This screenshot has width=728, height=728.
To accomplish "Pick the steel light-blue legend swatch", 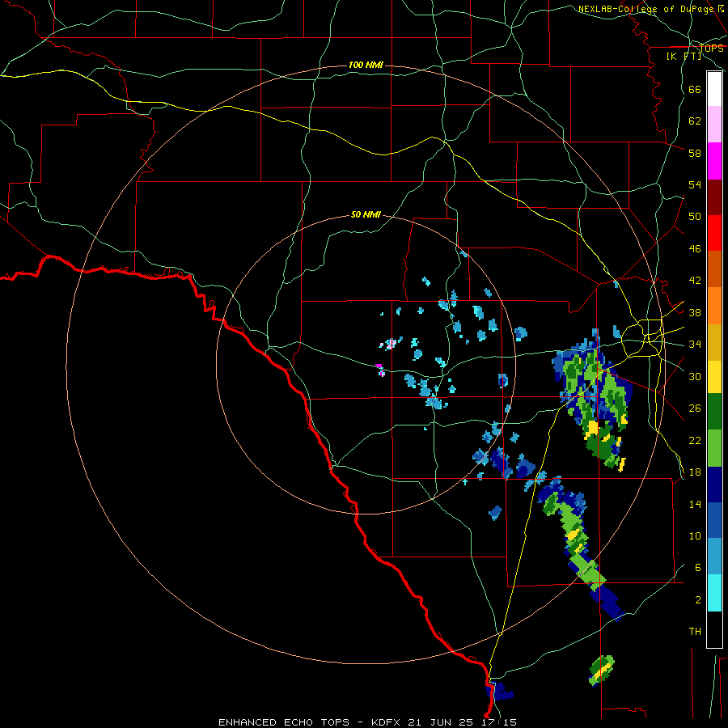I will (714, 556).
